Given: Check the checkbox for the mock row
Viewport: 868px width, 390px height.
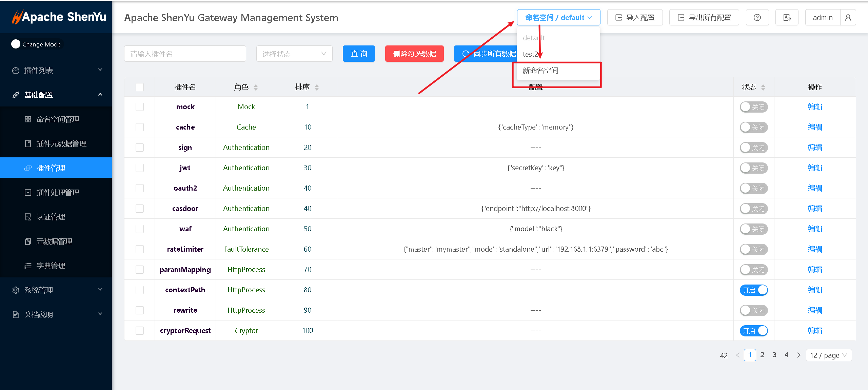Looking at the screenshot, I should 139,107.
